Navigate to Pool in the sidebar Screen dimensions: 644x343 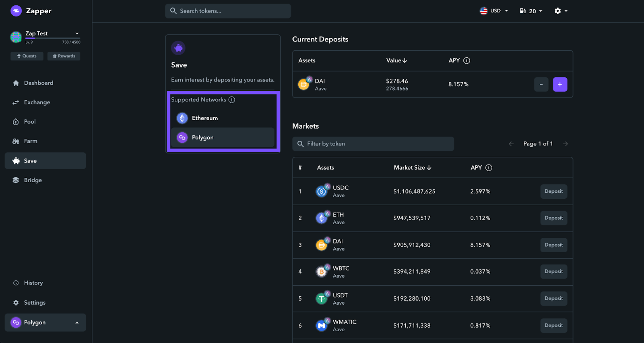coord(45,122)
